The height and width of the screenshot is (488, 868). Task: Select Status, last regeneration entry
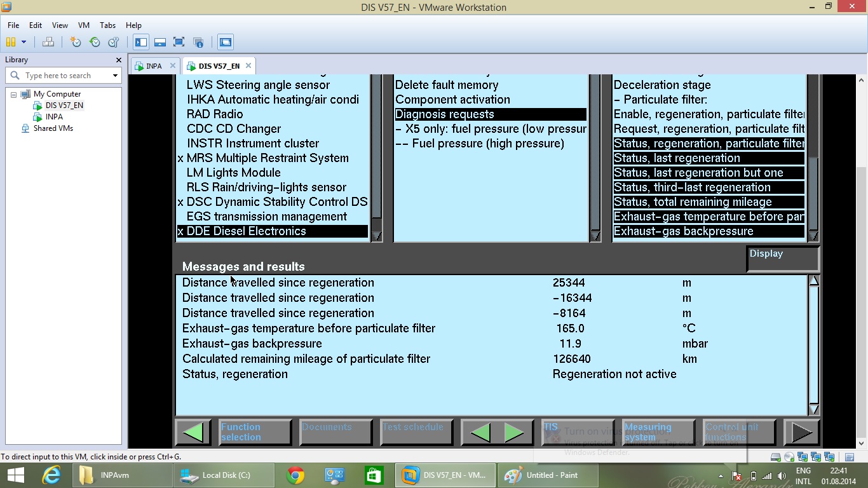point(709,158)
